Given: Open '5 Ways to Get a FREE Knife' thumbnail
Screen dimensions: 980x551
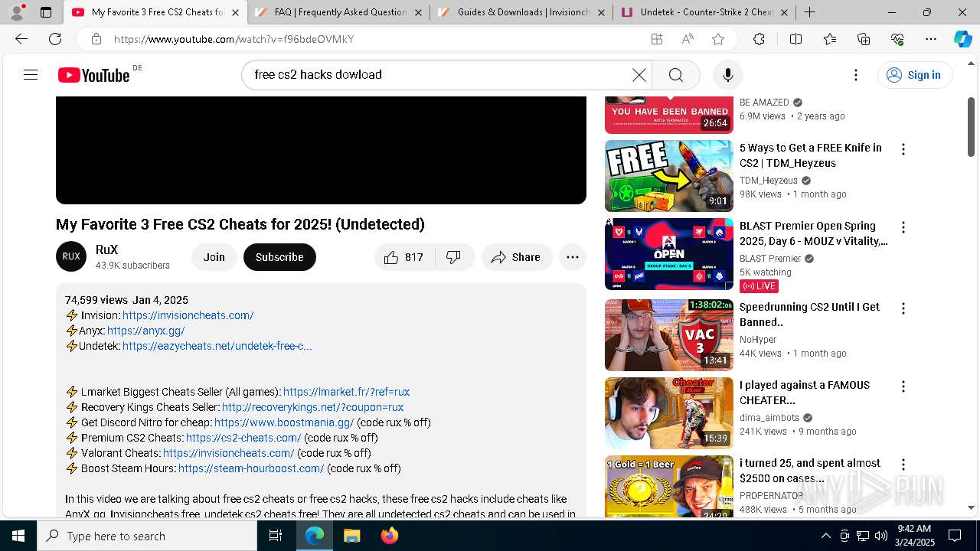Looking at the screenshot, I should (x=669, y=176).
